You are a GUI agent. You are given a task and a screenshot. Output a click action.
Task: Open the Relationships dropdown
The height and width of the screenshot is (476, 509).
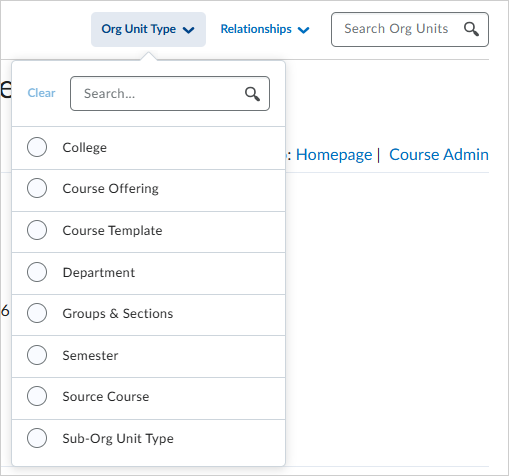tap(265, 29)
